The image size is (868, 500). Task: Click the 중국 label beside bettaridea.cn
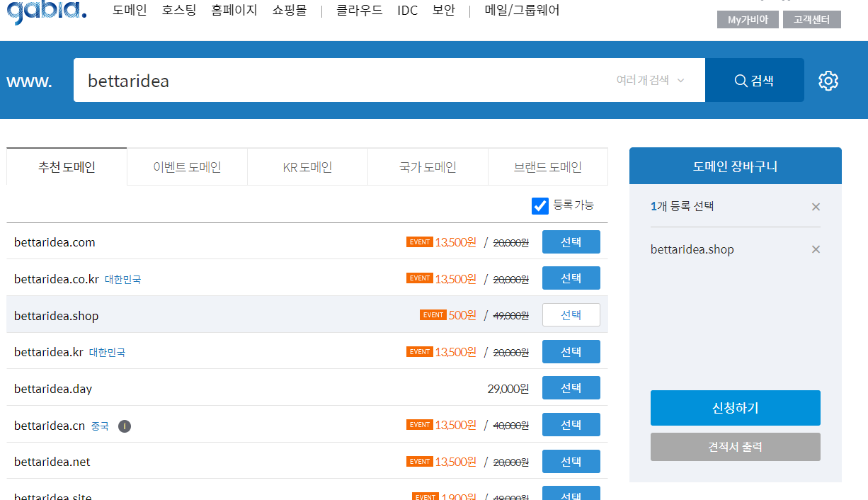(x=101, y=426)
